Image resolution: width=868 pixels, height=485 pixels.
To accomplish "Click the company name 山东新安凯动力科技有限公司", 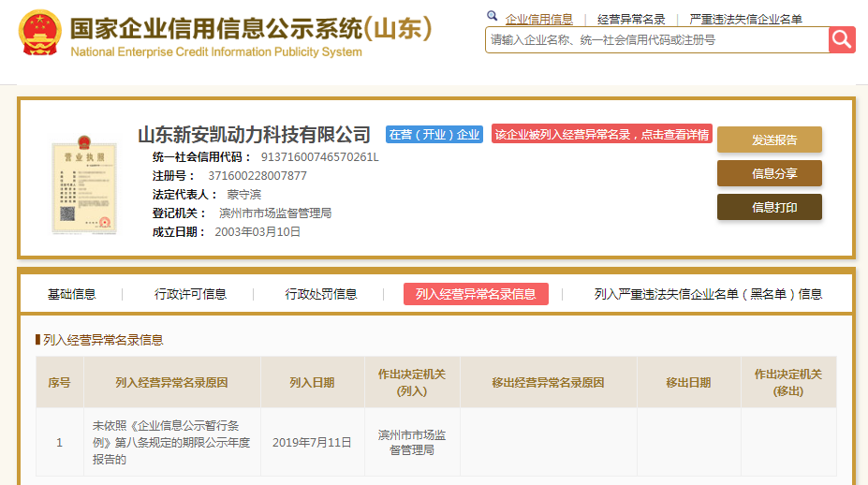I will tap(255, 135).
